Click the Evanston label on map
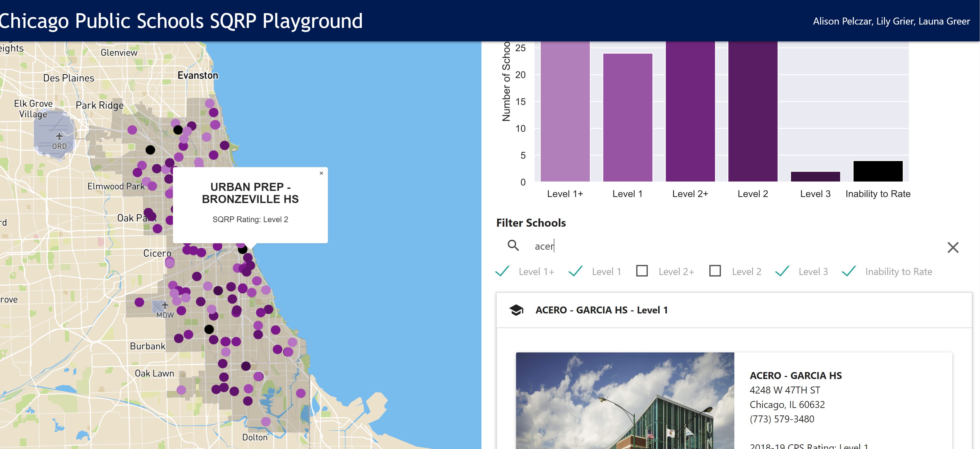Viewport: 980px width, 449px height. 198,75
